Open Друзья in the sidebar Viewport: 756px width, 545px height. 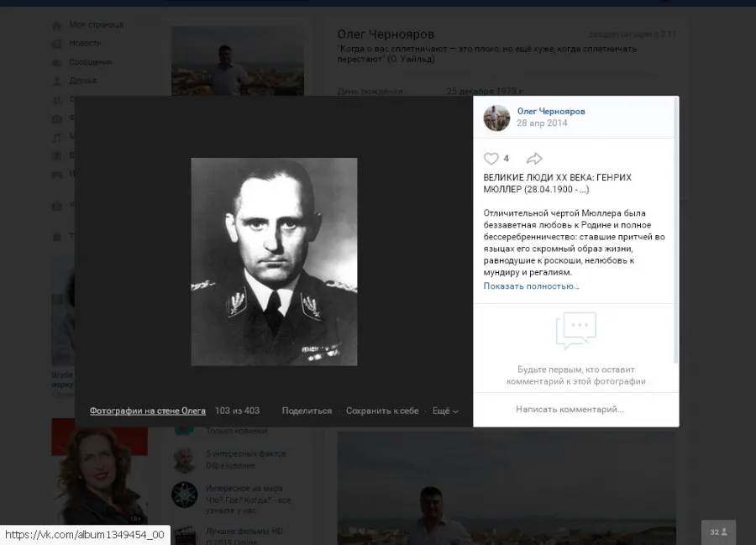[x=83, y=81]
